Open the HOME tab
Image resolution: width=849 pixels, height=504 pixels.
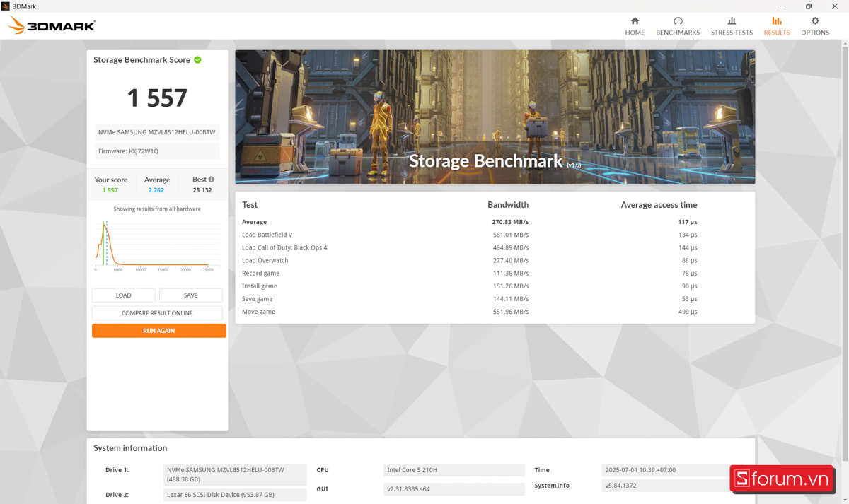tap(635, 26)
